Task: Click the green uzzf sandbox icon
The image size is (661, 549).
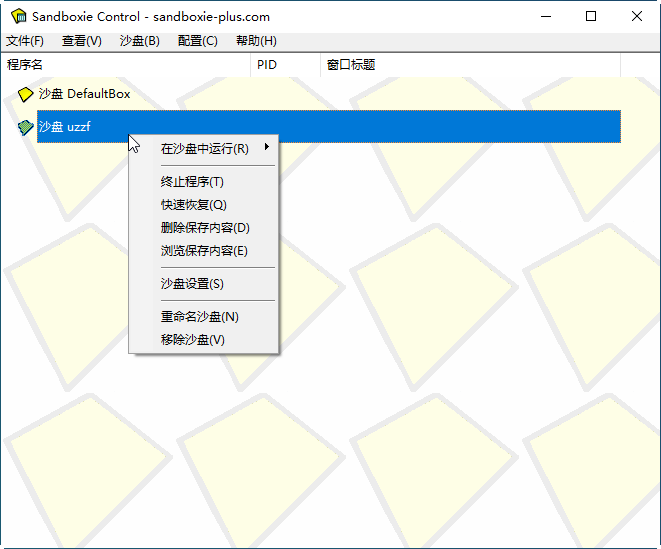Action: click(x=25, y=127)
